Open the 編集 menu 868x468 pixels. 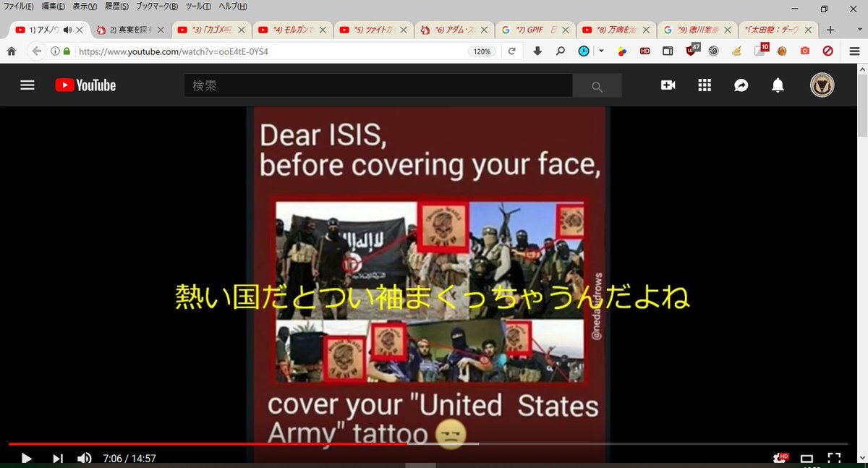[53, 7]
